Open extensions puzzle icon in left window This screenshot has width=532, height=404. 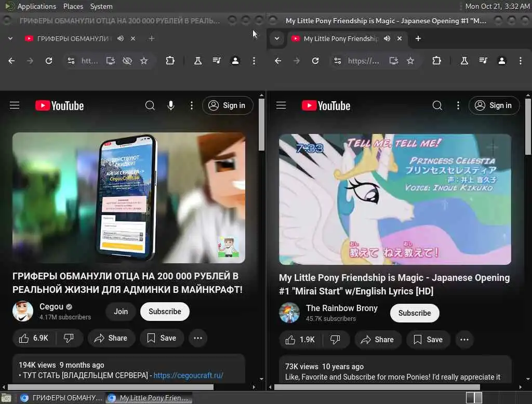tap(170, 61)
